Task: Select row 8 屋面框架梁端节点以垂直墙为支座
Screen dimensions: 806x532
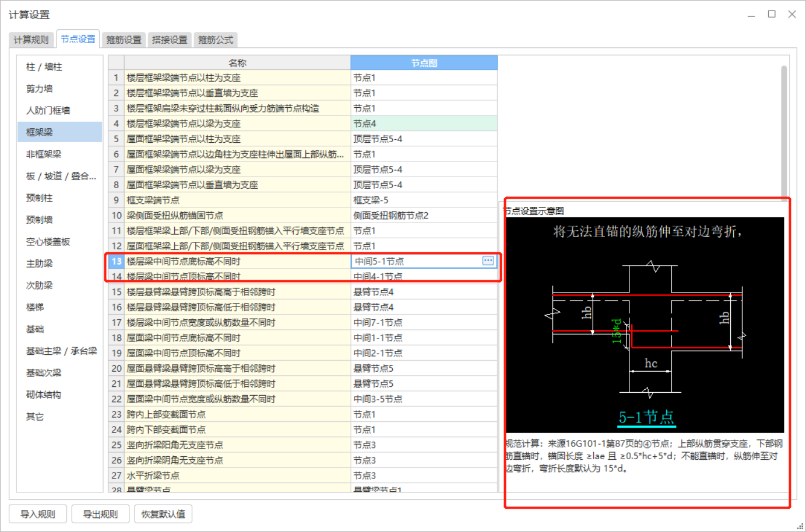Action: 237,185
